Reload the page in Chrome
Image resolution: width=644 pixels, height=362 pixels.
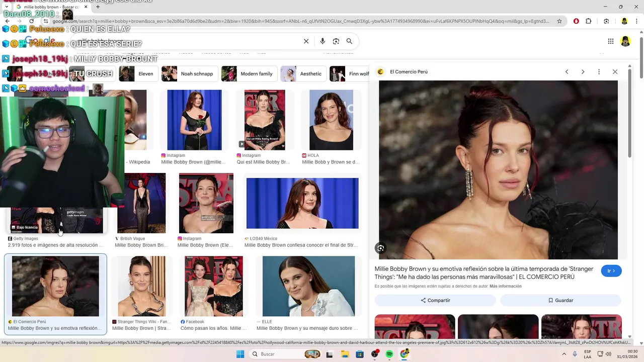(32, 21)
